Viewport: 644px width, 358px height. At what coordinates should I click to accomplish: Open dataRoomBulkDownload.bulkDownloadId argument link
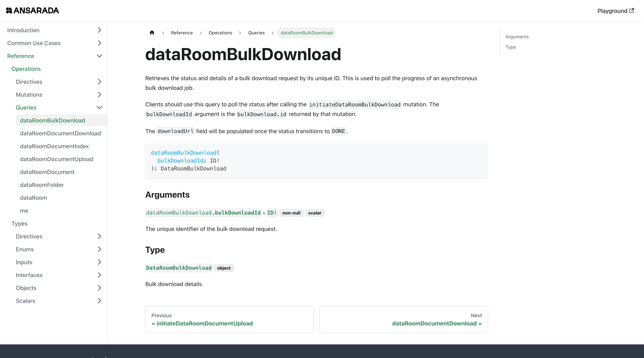click(203, 213)
